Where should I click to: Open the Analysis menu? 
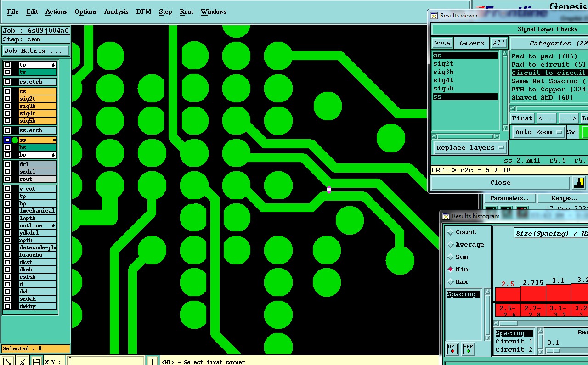pos(116,11)
